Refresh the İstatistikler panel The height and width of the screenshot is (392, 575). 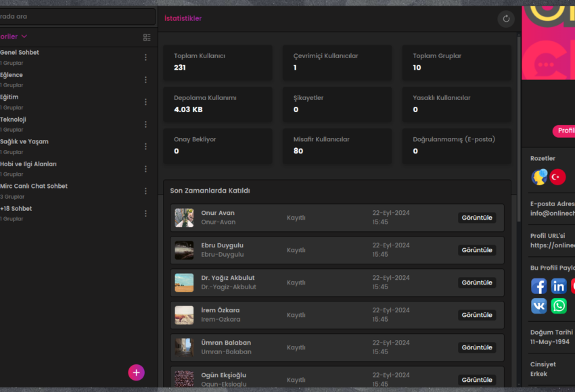[x=506, y=19]
